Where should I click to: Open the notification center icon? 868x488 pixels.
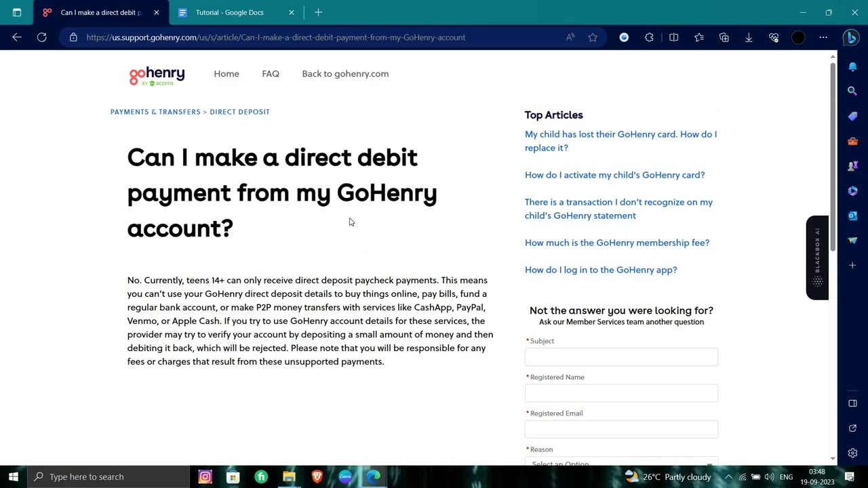coord(850,476)
